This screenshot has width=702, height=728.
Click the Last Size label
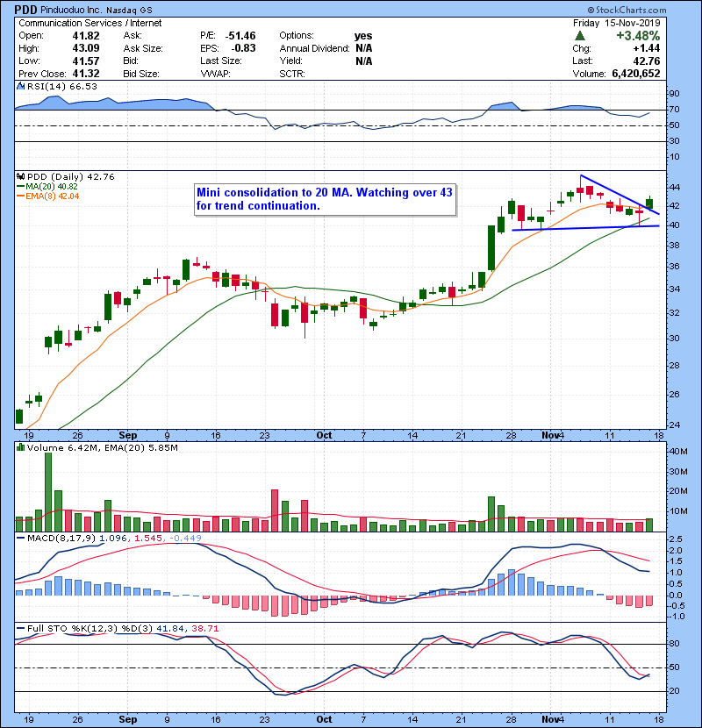pyautogui.click(x=221, y=61)
